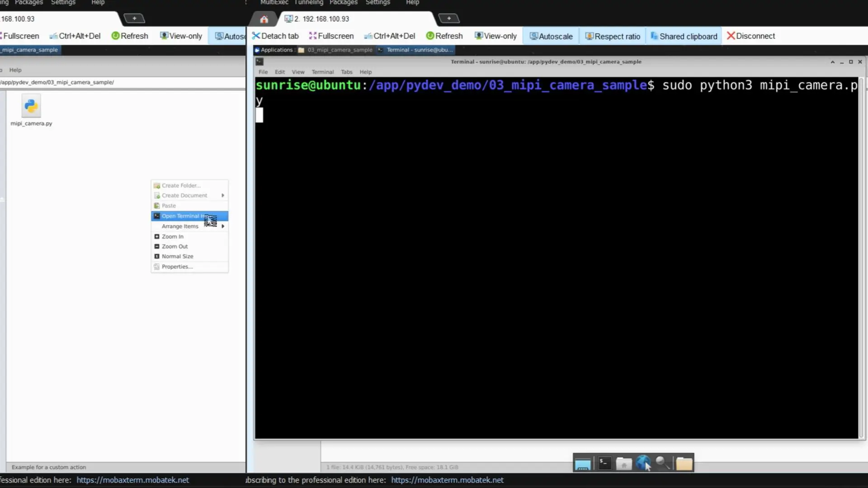Click the home tab icon
The image size is (868, 488).
pos(264,19)
